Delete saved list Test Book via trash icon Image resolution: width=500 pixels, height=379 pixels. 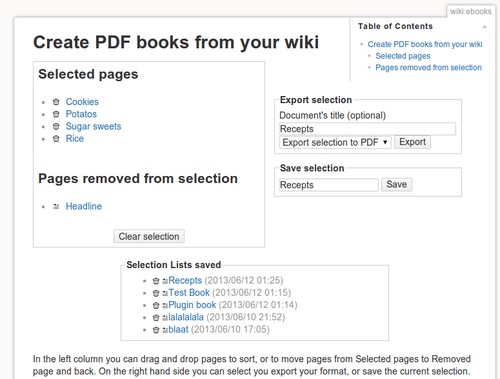(x=156, y=293)
